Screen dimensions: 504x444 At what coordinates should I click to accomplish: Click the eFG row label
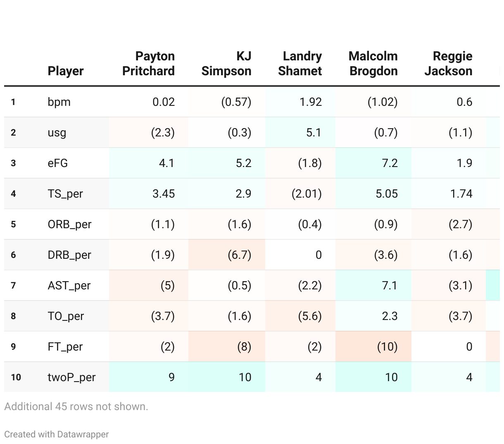(x=58, y=163)
